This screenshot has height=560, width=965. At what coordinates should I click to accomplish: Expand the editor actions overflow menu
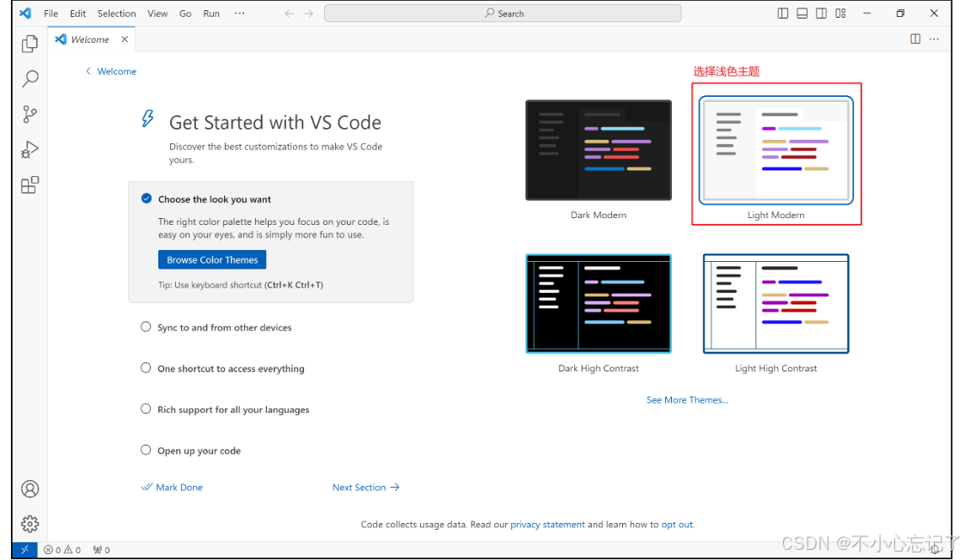click(x=934, y=39)
